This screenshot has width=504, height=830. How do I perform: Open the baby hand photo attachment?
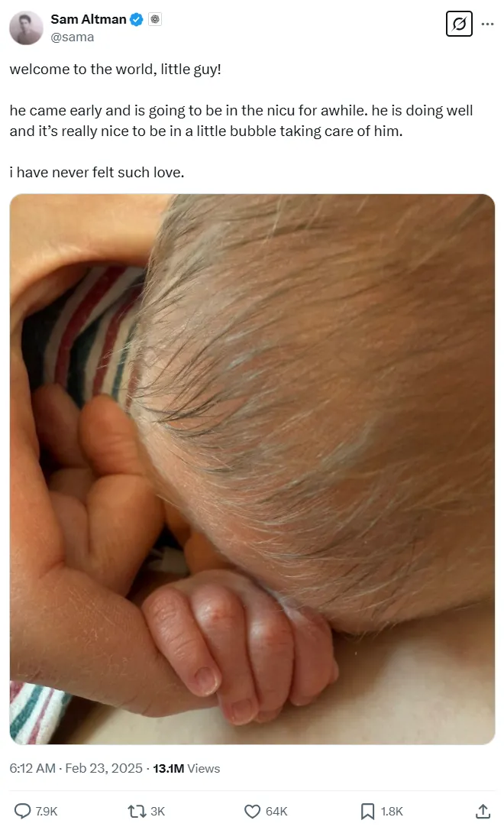(252, 469)
